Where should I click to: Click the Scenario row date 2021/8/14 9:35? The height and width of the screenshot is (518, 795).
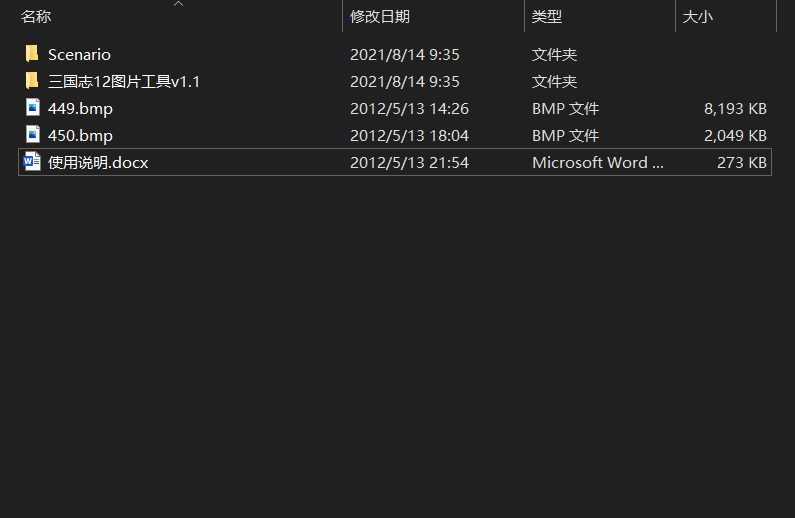(405, 54)
